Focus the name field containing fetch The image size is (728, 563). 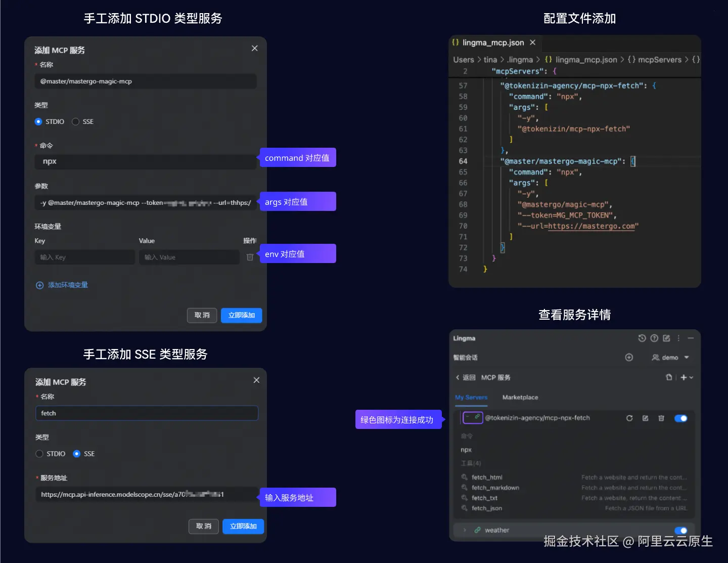click(147, 413)
